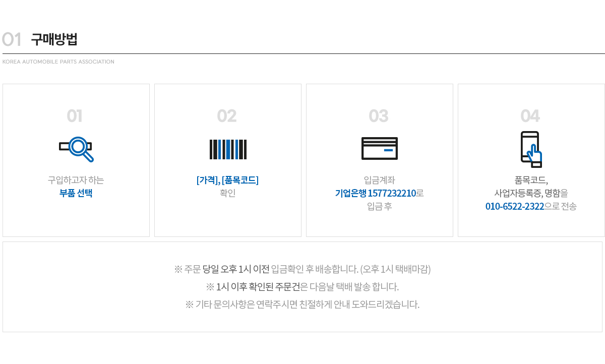Click the gray 03 step number
The image size is (605, 364).
tap(379, 116)
